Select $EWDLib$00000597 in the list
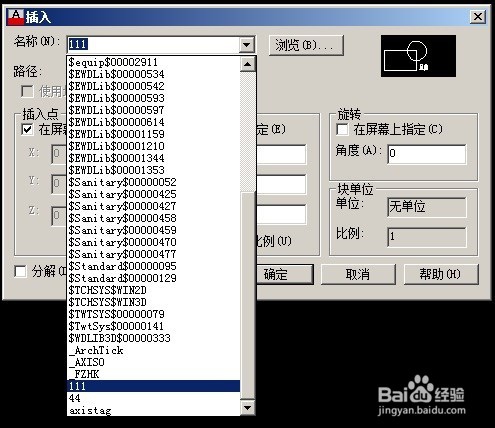 click(153, 110)
